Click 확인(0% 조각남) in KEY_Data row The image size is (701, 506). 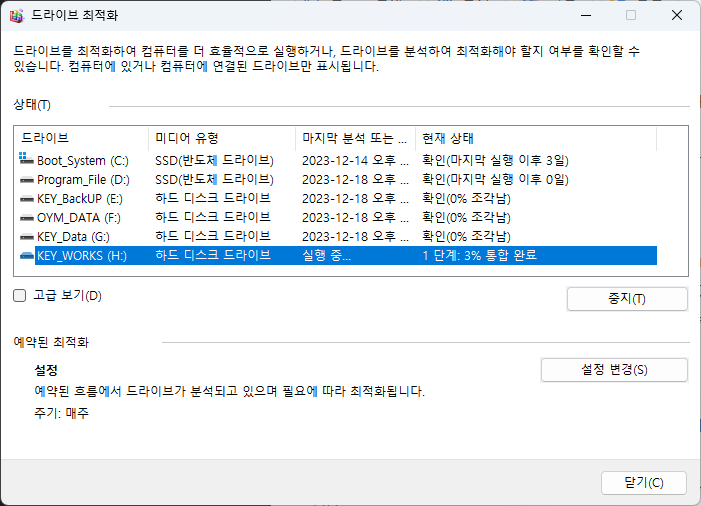(x=466, y=236)
